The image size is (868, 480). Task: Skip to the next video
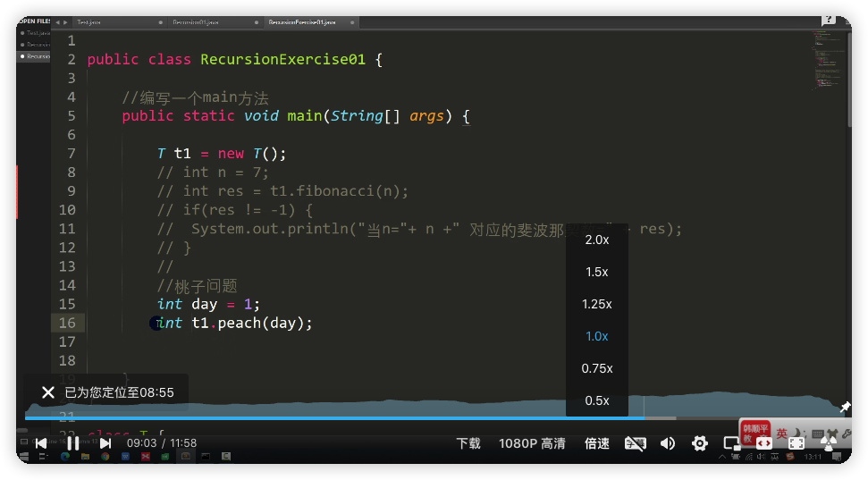pyautogui.click(x=105, y=443)
